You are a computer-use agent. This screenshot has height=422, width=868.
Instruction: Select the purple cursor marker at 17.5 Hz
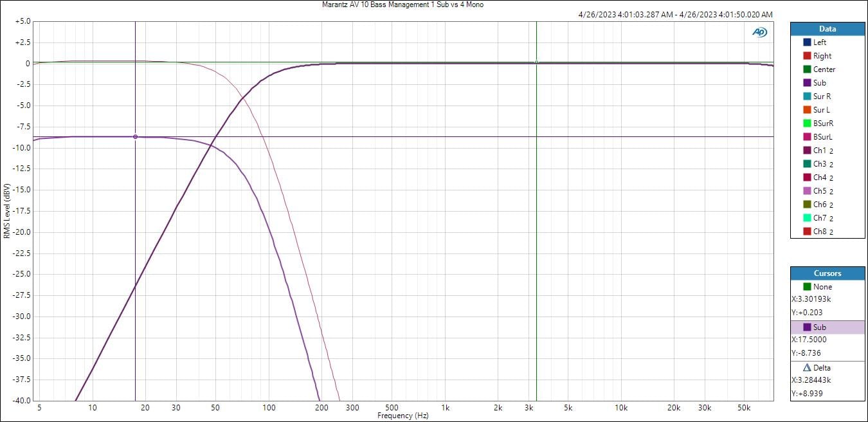[135, 137]
